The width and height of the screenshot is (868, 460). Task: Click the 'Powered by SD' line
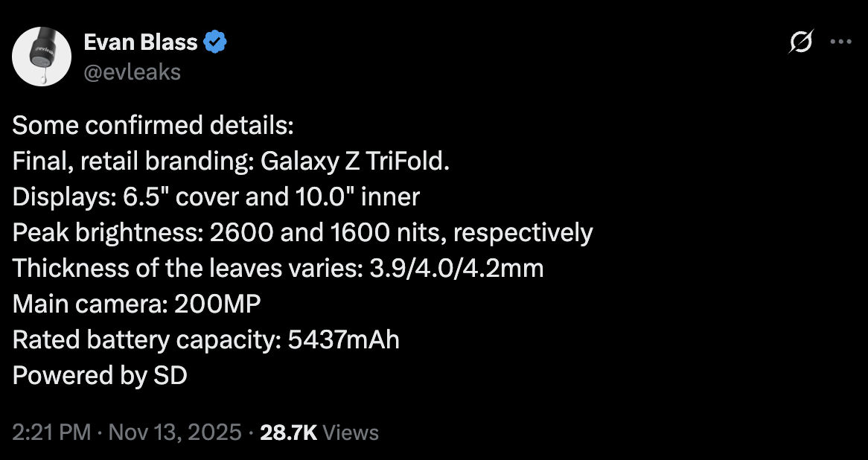[x=100, y=376]
